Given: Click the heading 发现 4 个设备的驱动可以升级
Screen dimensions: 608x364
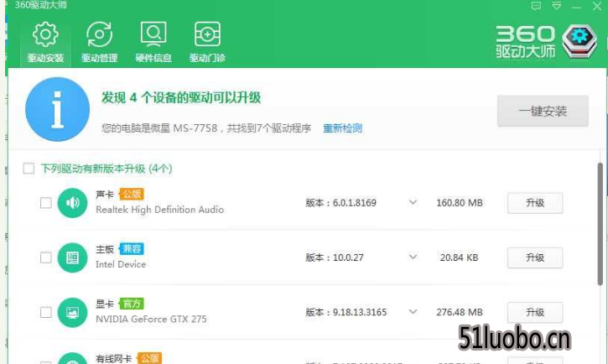Looking at the screenshot, I should (x=181, y=97).
